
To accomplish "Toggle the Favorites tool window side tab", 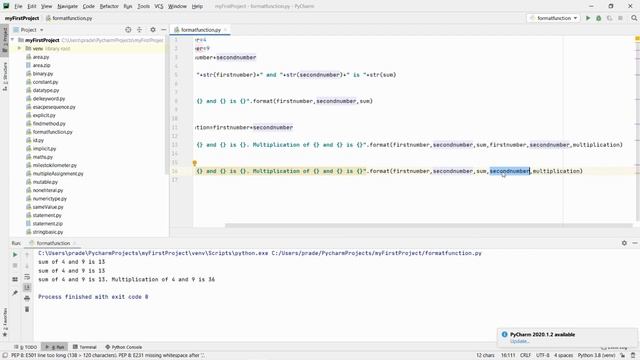I will [x=4, y=323].
